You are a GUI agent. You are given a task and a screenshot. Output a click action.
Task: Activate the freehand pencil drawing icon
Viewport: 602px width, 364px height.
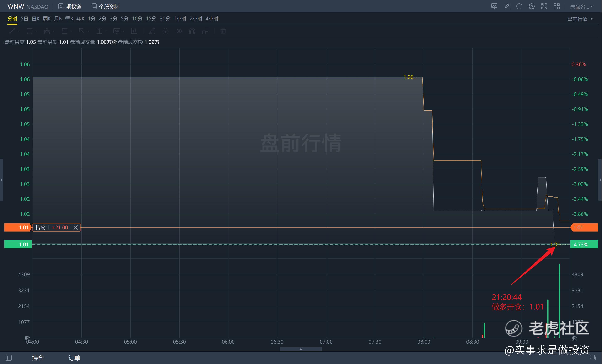point(152,31)
